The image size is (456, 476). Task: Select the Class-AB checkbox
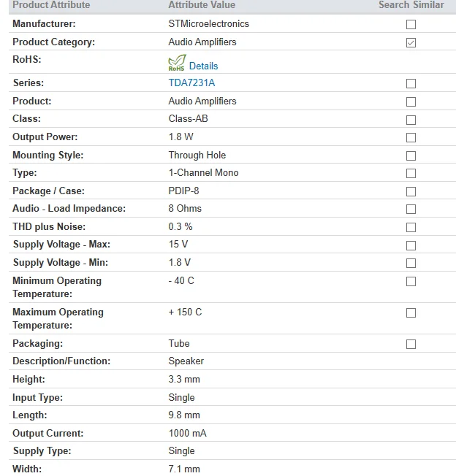411,120
